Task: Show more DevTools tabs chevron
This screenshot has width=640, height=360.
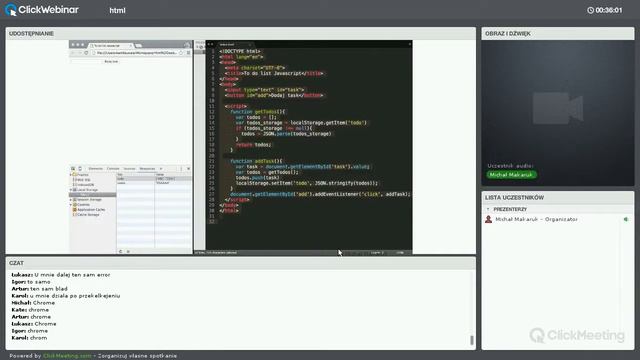Action: click(161, 169)
